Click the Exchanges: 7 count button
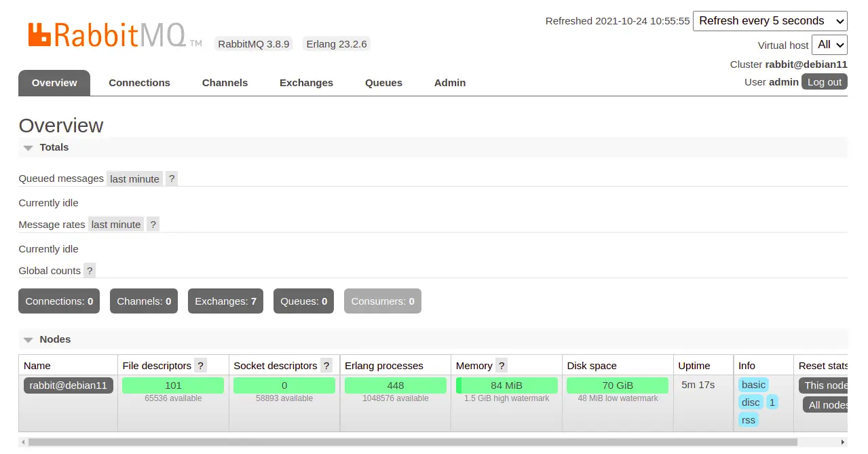Screen dimensions: 868x454 [x=225, y=301]
